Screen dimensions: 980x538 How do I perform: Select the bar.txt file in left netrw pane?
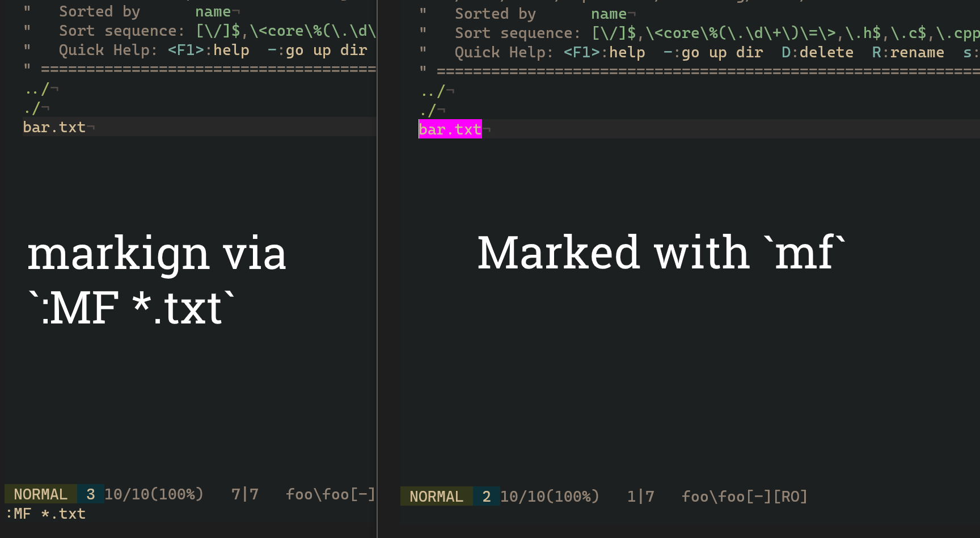pyautogui.click(x=54, y=127)
